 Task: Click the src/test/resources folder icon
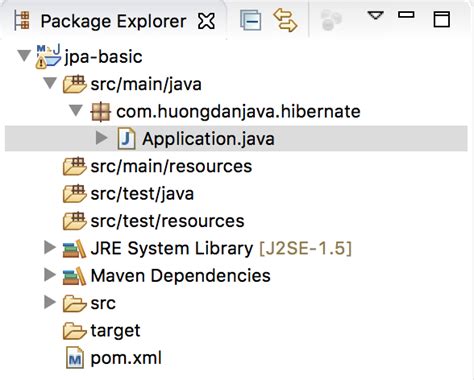pyautogui.click(x=75, y=221)
